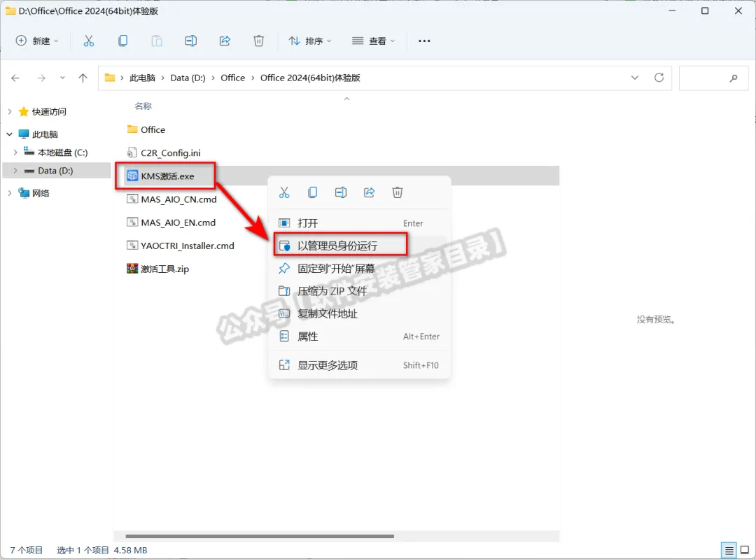Open the 查看 (View) dropdown
This screenshot has width=756, height=559.
pyautogui.click(x=374, y=41)
